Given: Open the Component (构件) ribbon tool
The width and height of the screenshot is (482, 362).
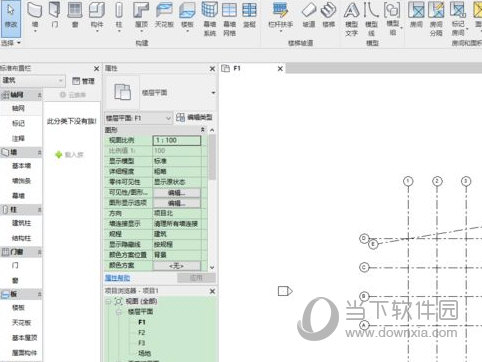Looking at the screenshot, I should 97,16.
